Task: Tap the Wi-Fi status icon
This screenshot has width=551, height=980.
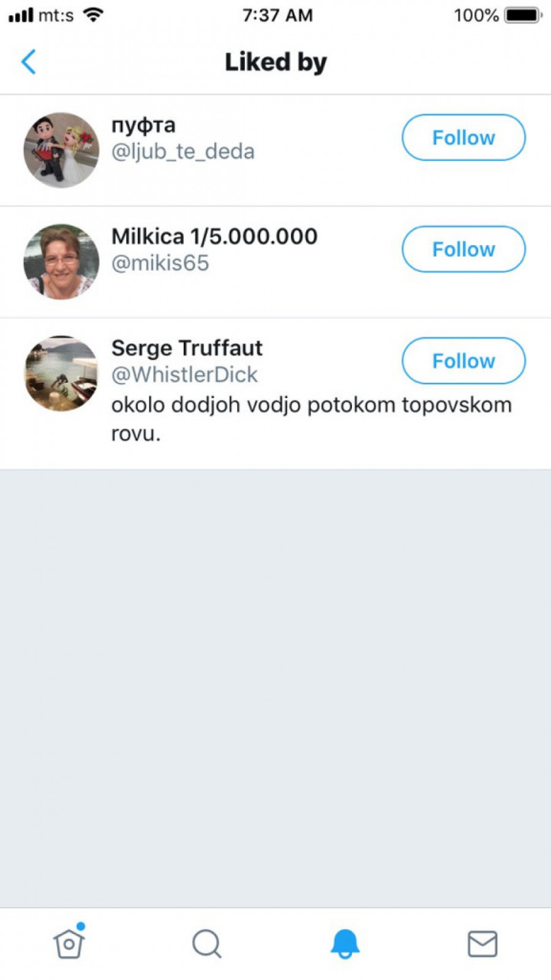Action: pos(93,15)
